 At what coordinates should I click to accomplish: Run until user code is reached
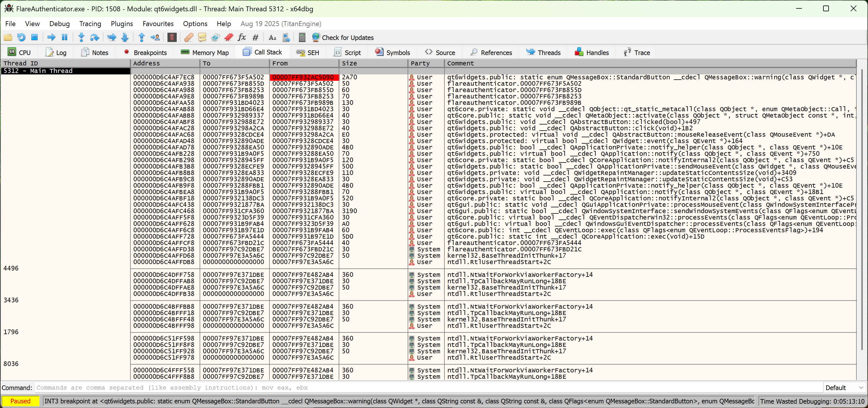(x=155, y=37)
